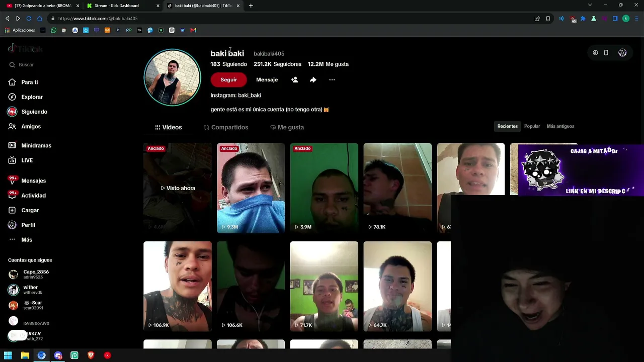
Task: Go to Siguiendo in sidebar
Action: coord(28,112)
